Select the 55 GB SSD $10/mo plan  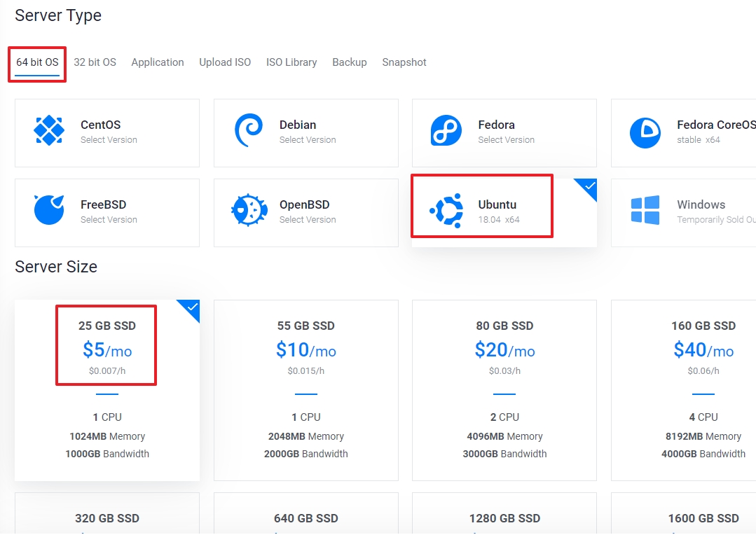pos(306,391)
